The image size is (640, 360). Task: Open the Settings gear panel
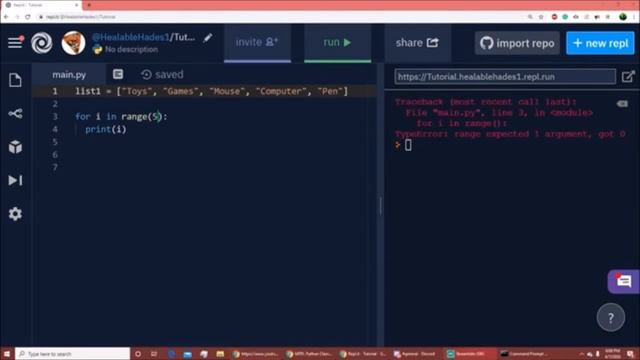coord(15,214)
